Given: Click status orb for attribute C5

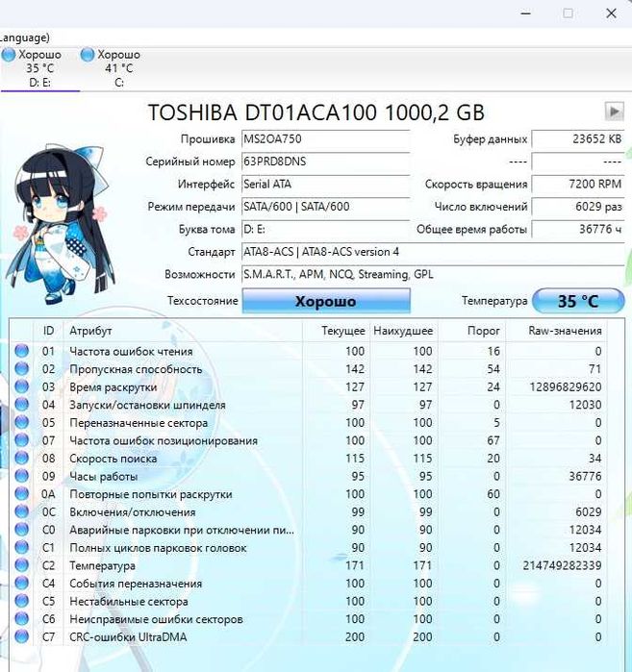Looking at the screenshot, I should point(22,601).
